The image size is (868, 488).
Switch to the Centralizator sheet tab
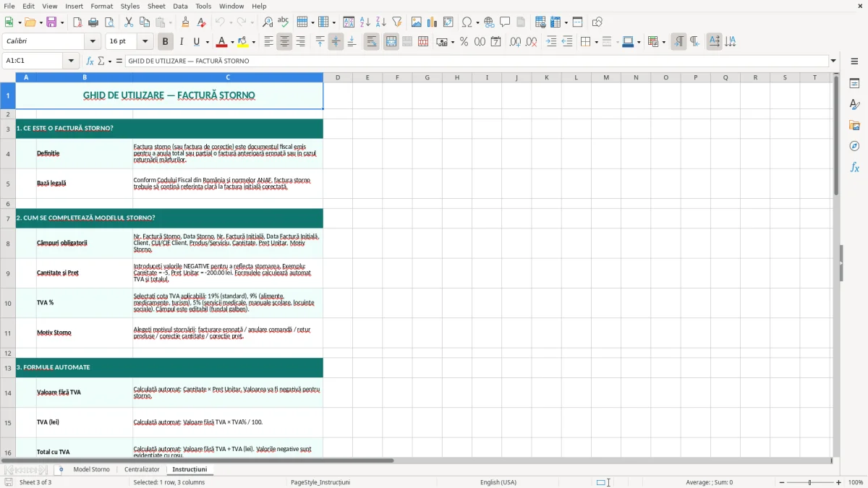click(142, 469)
